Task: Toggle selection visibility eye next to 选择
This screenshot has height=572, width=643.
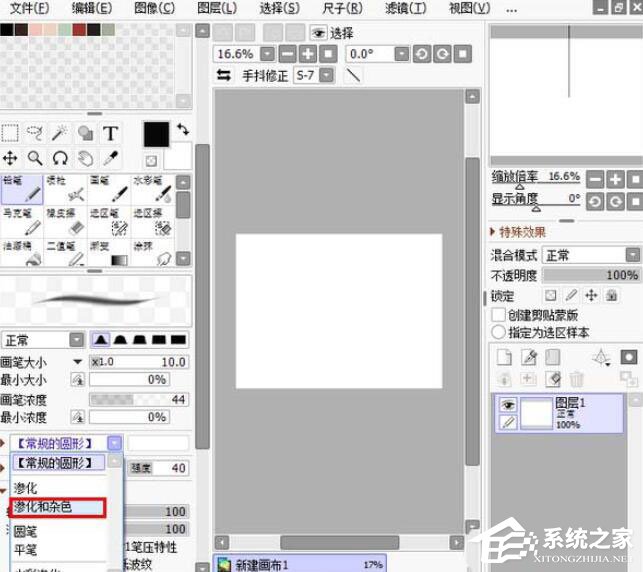Action: coord(319,33)
